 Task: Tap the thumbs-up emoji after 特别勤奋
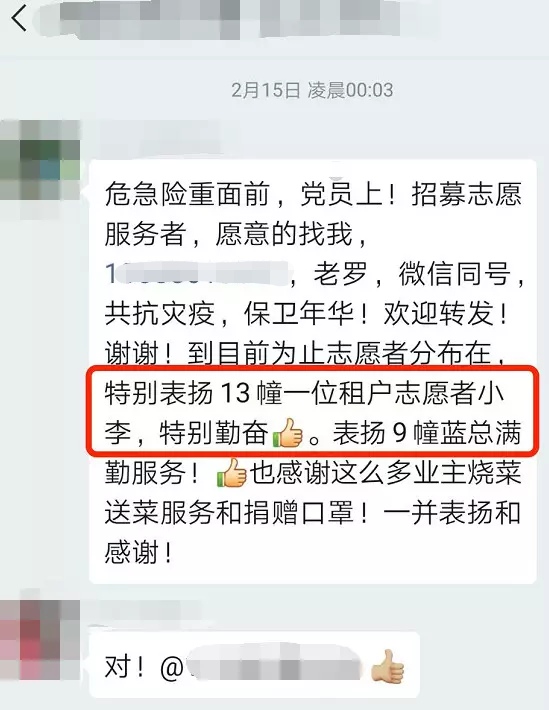pos(288,433)
